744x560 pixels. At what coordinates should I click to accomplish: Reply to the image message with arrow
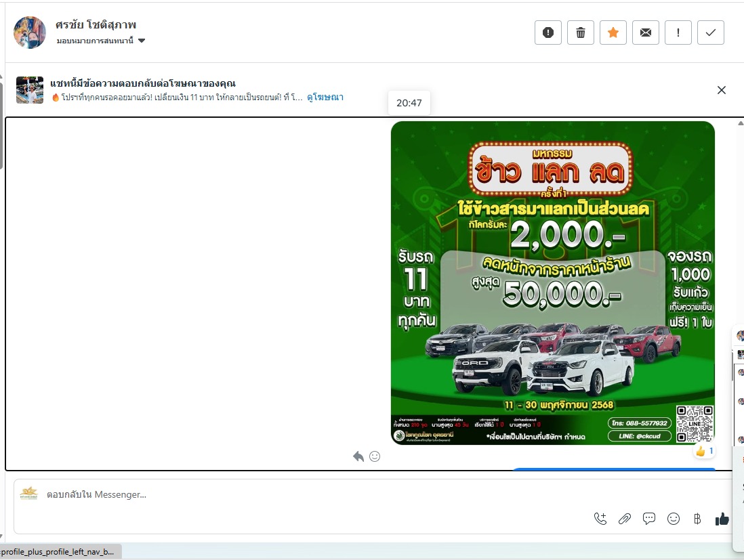358,456
